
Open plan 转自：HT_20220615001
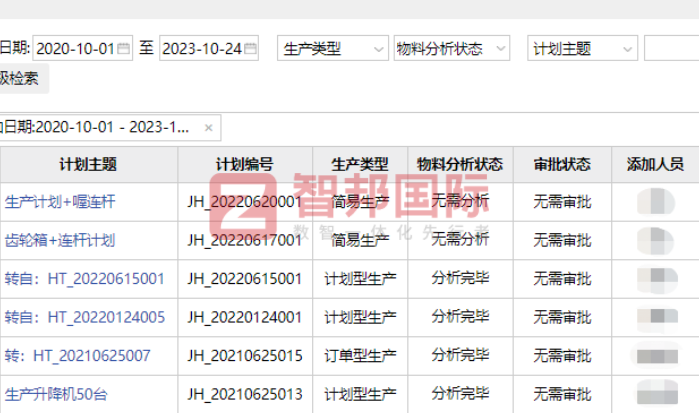click(x=85, y=279)
